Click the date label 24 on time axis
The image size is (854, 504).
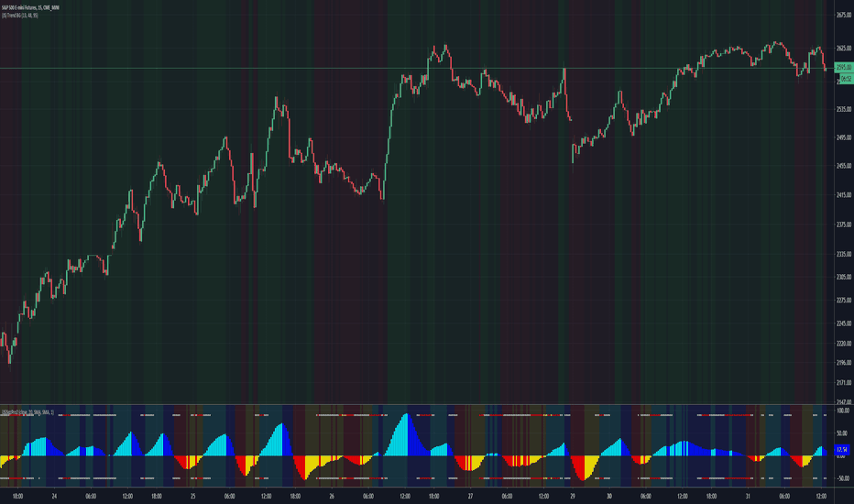coord(54,497)
